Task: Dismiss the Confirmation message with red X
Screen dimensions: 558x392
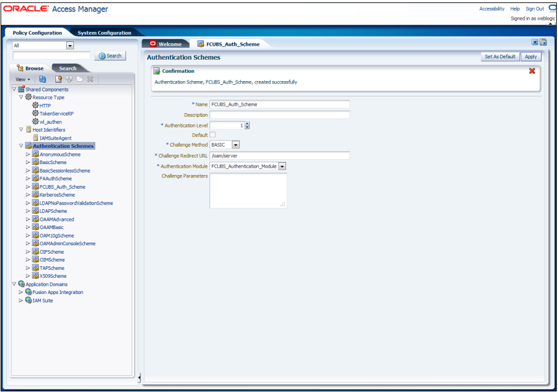Action: tap(532, 71)
